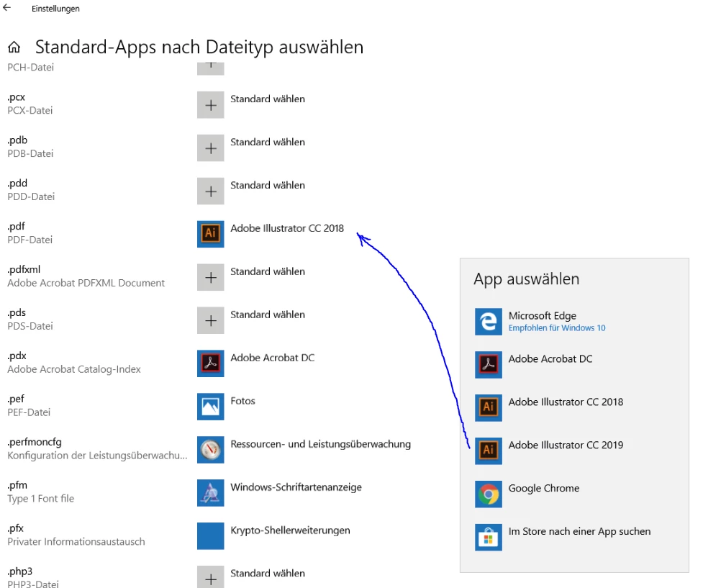Click the Illustrator icon for the .pdf row

[x=210, y=234]
